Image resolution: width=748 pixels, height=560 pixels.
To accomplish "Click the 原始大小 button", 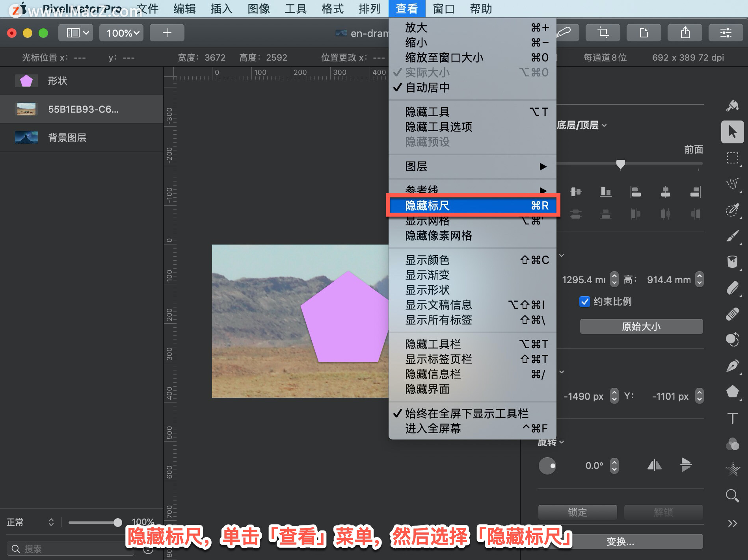I will click(x=641, y=326).
